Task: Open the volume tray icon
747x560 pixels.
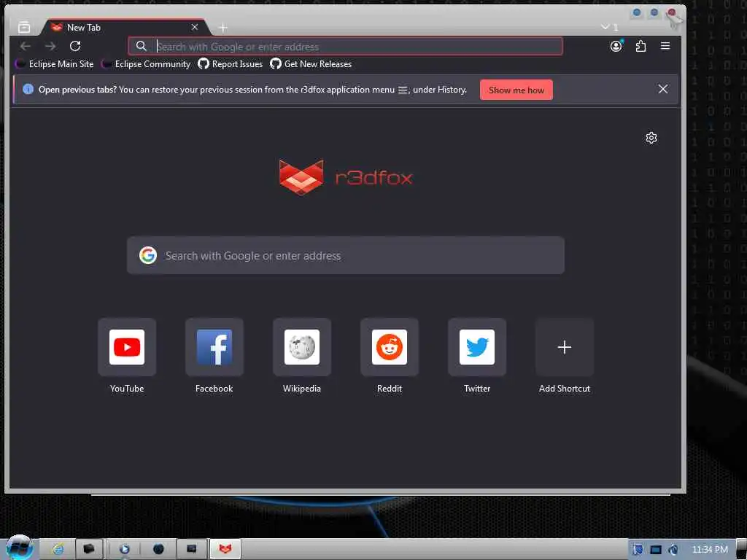Action: (x=673, y=550)
